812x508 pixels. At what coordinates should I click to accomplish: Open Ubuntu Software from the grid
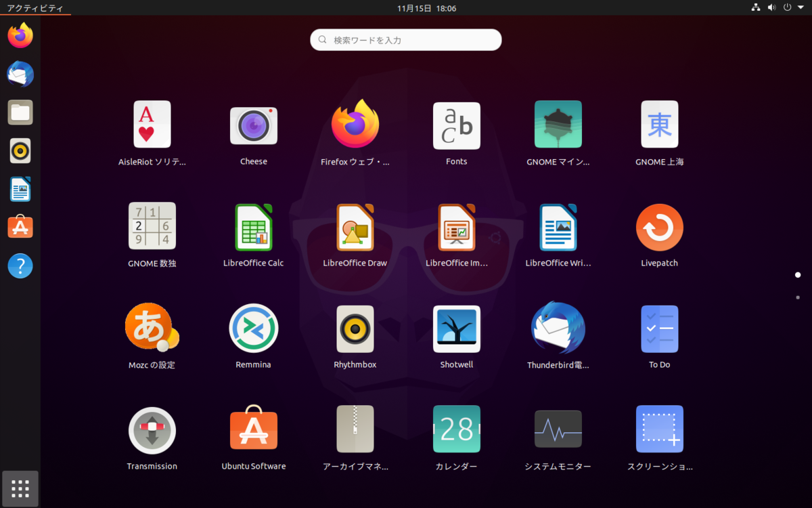[x=254, y=427]
